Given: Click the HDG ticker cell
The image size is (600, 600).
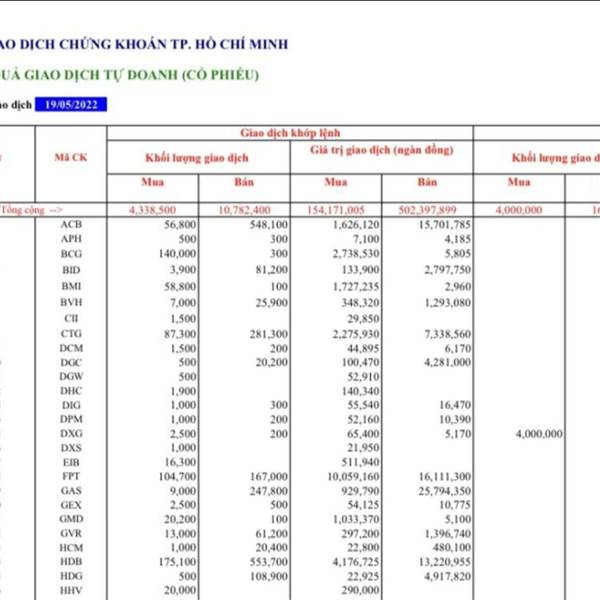Looking at the screenshot, I should pyautogui.click(x=71, y=576).
